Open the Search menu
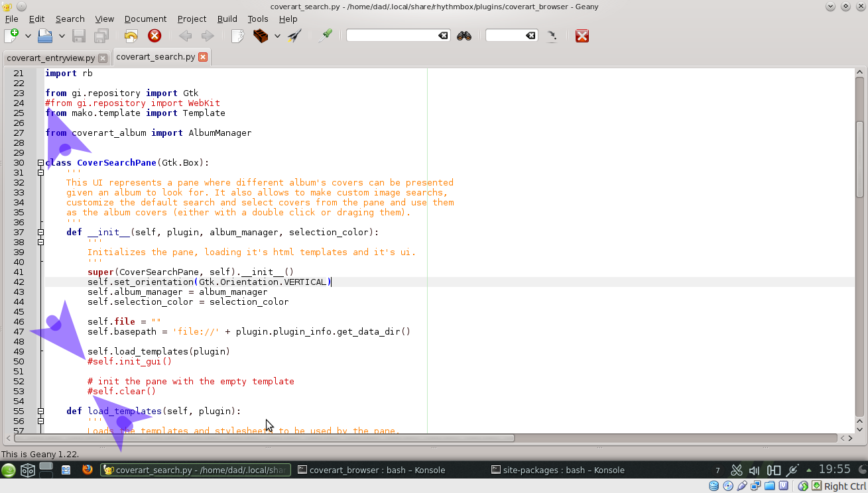This screenshot has width=868, height=493. click(x=70, y=19)
